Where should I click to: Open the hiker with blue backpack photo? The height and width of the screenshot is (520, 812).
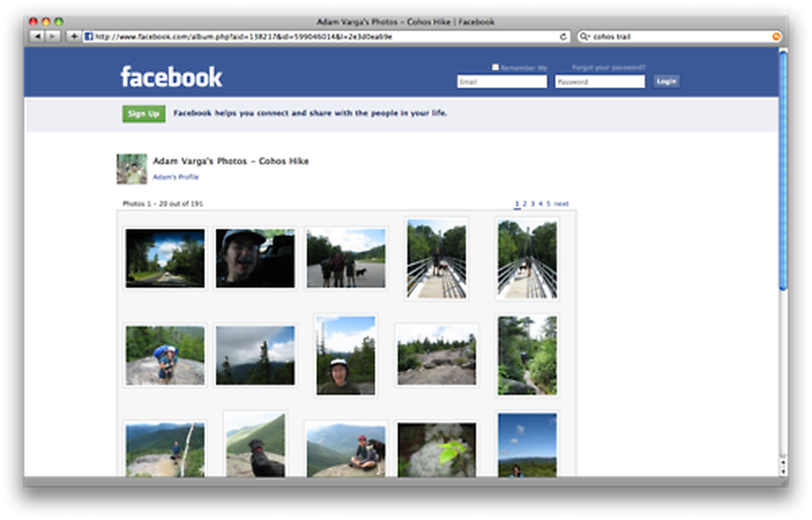[165, 355]
